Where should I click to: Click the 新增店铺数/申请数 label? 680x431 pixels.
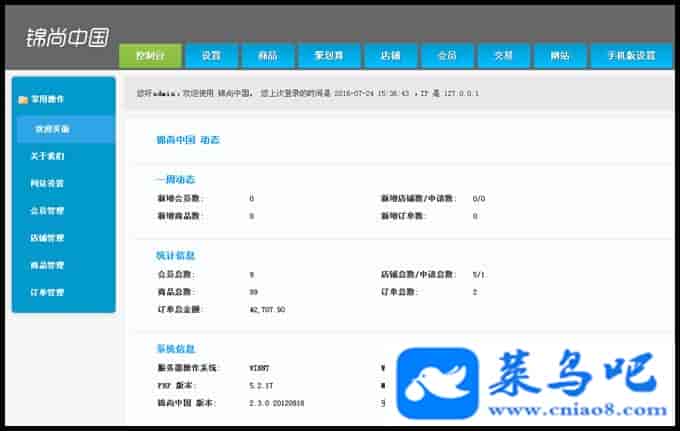[x=418, y=199]
